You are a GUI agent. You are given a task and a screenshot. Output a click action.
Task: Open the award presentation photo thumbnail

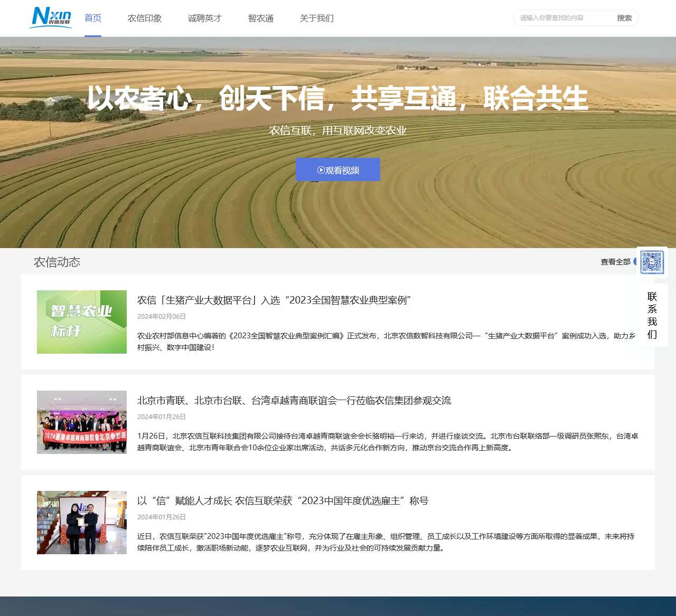(x=82, y=523)
